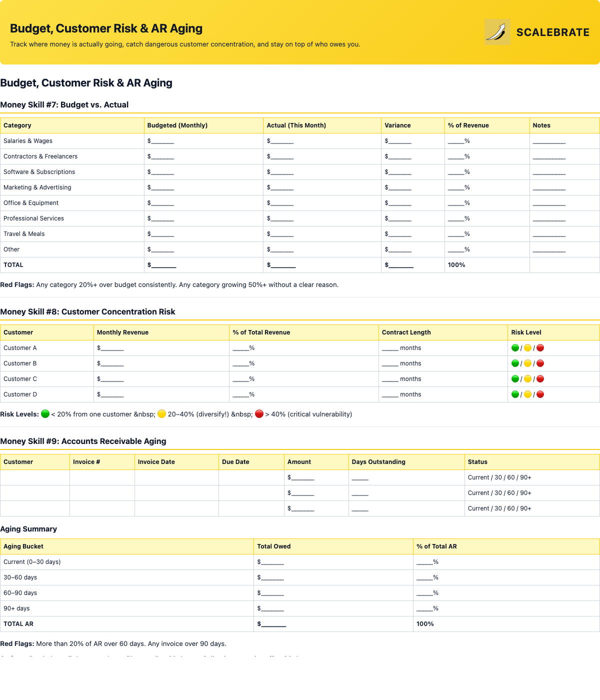600x700 pixels.
Task: Select green risk circle for Customer B
Action: point(515,363)
